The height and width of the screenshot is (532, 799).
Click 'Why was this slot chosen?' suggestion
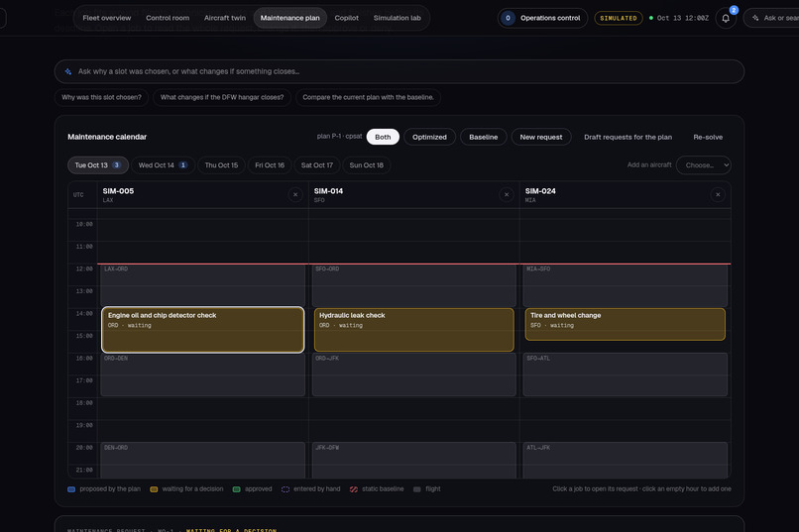coord(101,97)
